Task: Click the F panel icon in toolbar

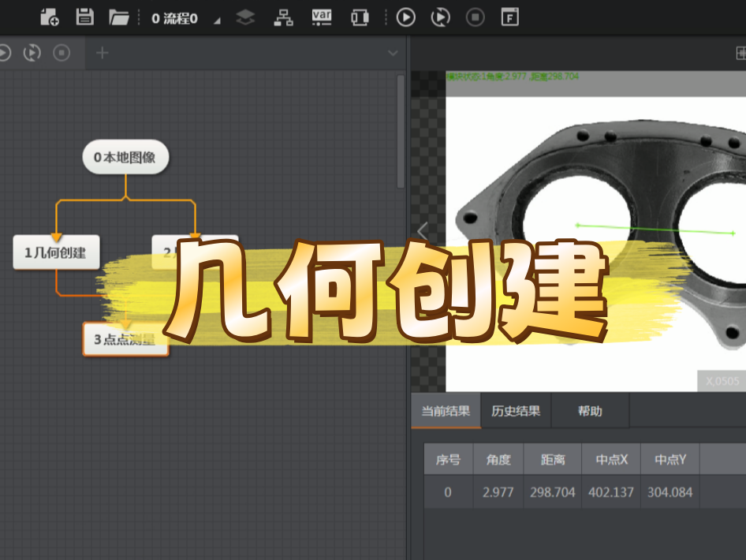Action: pos(510,17)
